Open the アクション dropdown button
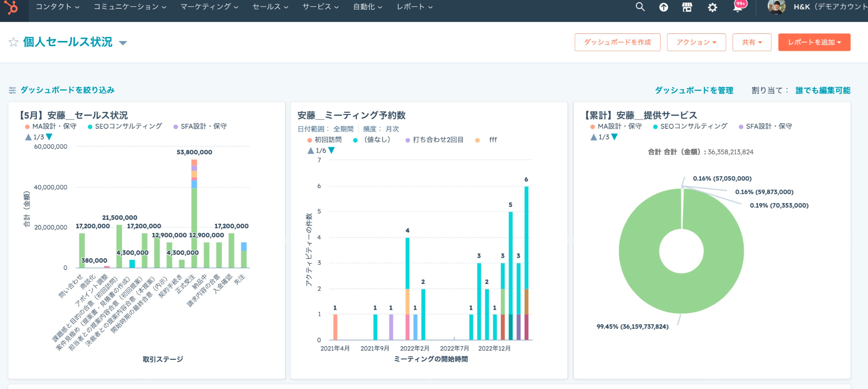This screenshot has height=389, width=868. point(696,42)
